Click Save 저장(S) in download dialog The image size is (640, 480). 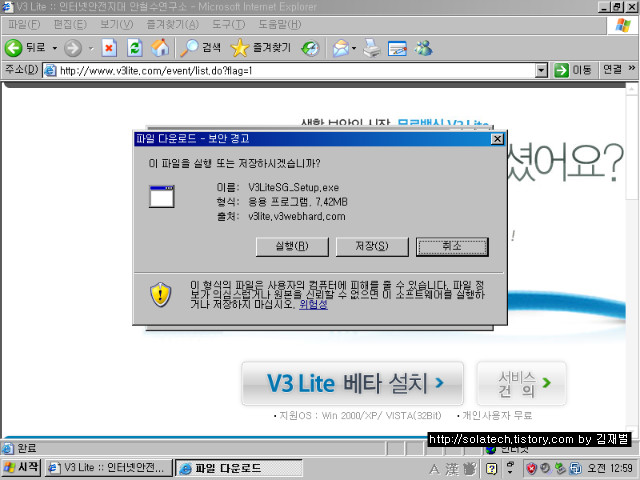click(x=372, y=247)
